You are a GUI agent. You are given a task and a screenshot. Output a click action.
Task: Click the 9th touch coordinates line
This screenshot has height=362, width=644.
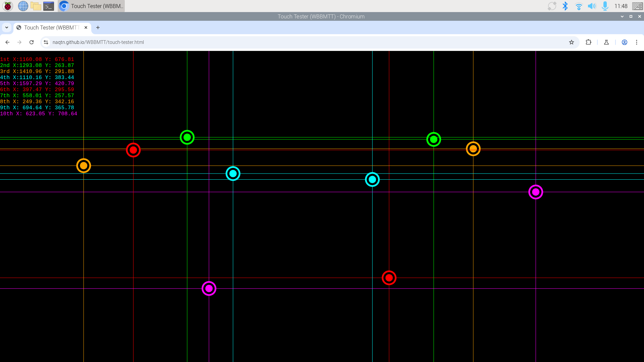(x=37, y=108)
